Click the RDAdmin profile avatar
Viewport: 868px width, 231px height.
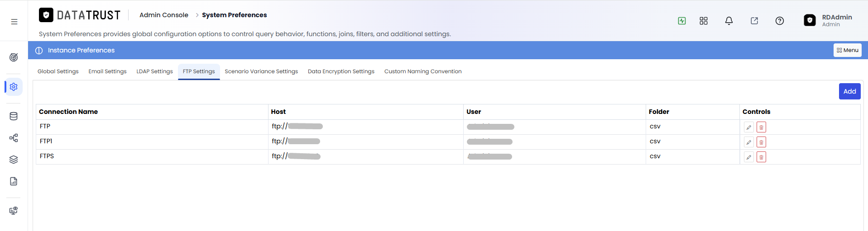[x=810, y=20]
